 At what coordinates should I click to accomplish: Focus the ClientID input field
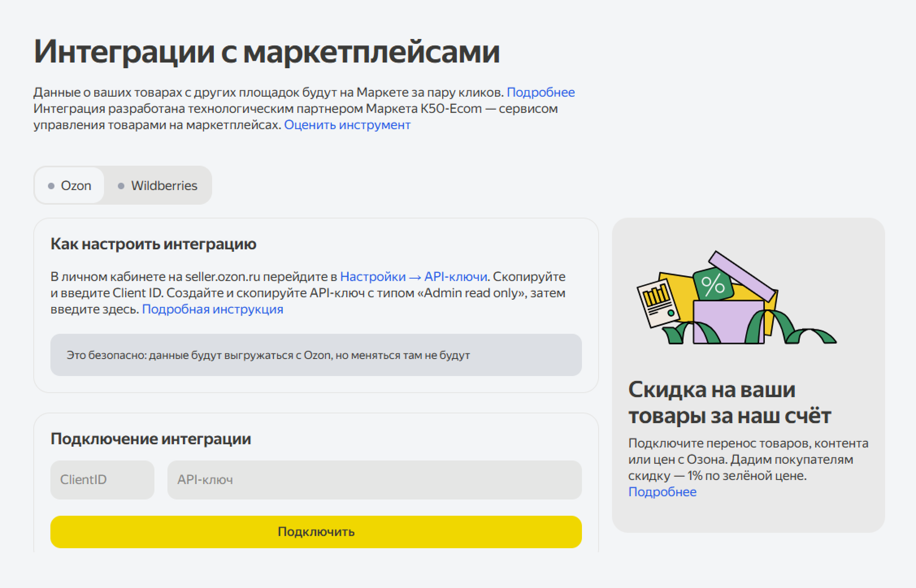(x=102, y=480)
